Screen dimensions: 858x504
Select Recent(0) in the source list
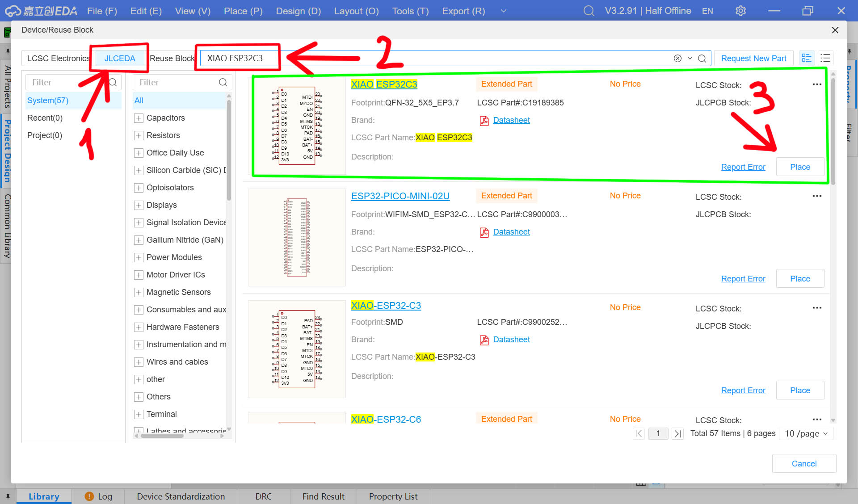tap(45, 118)
